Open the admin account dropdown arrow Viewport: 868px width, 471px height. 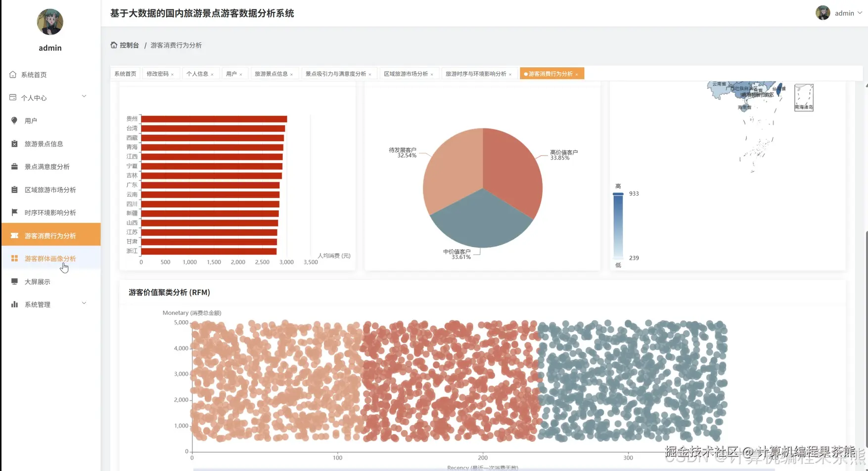[x=860, y=13]
